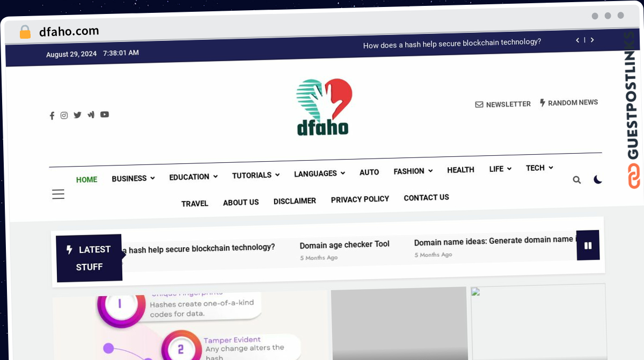
Task: Click the dfaho.com address text
Action: [69, 31]
